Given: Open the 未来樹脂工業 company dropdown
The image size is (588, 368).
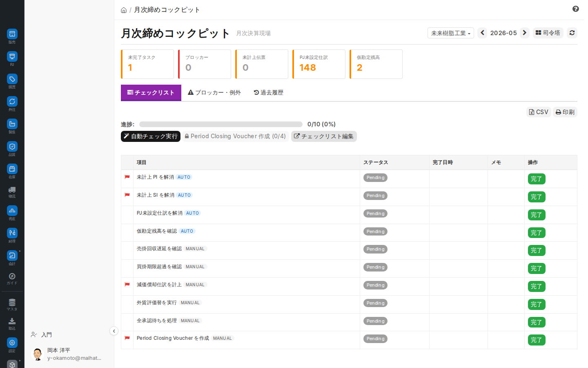Looking at the screenshot, I should [x=451, y=33].
